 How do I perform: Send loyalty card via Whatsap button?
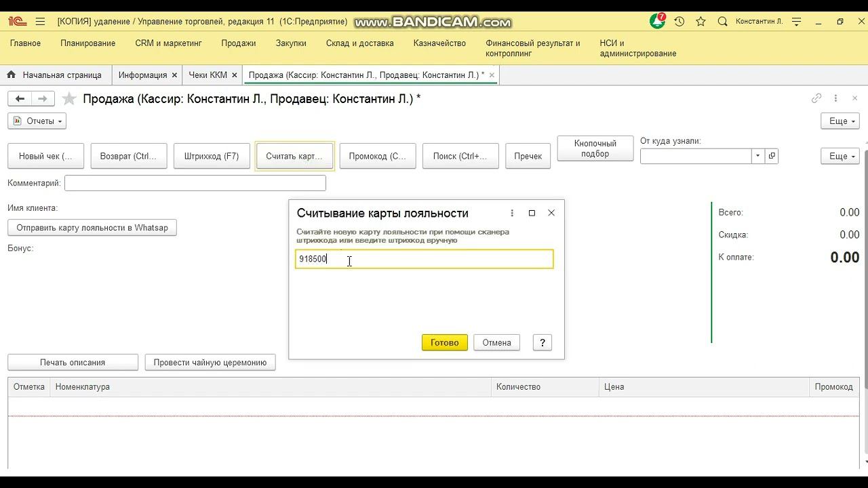coord(92,228)
